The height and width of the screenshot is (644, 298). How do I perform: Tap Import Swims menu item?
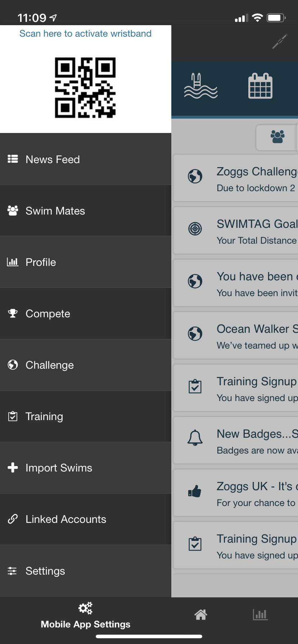click(x=59, y=468)
